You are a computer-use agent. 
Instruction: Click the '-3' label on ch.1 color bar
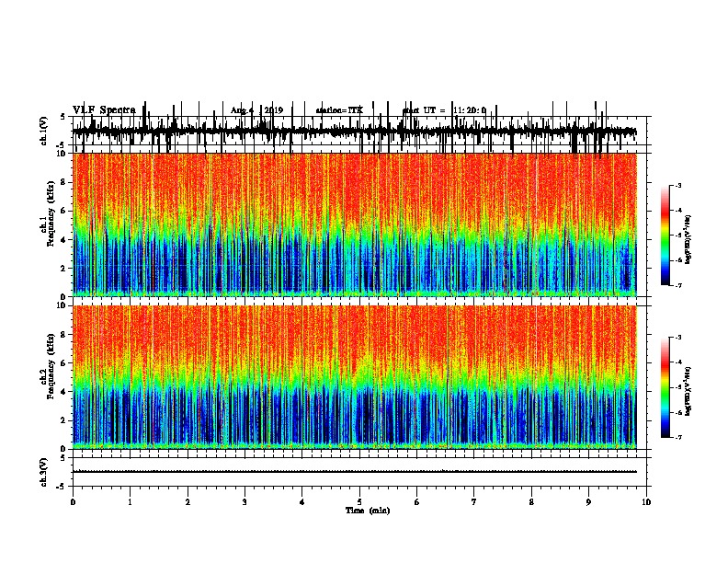point(678,186)
